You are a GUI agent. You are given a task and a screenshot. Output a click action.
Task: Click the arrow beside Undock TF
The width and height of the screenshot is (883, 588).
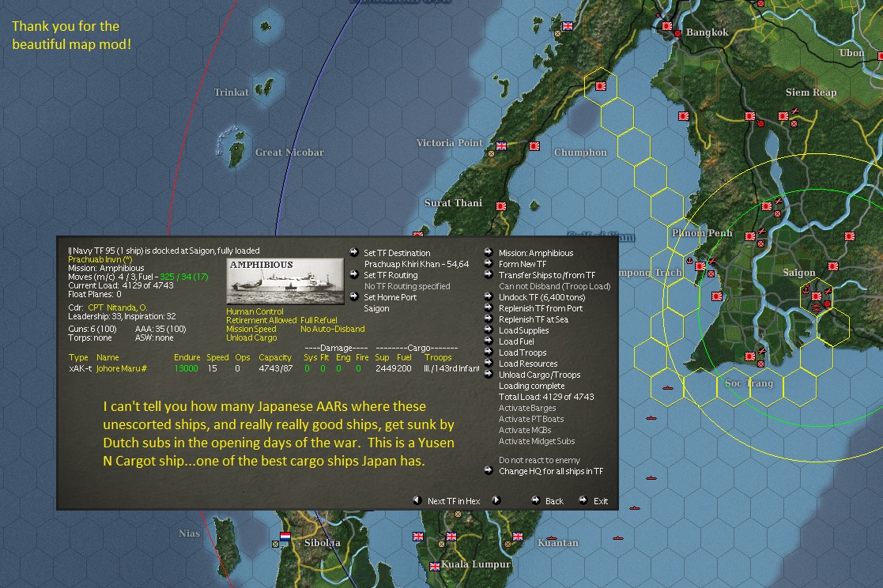[489, 296]
